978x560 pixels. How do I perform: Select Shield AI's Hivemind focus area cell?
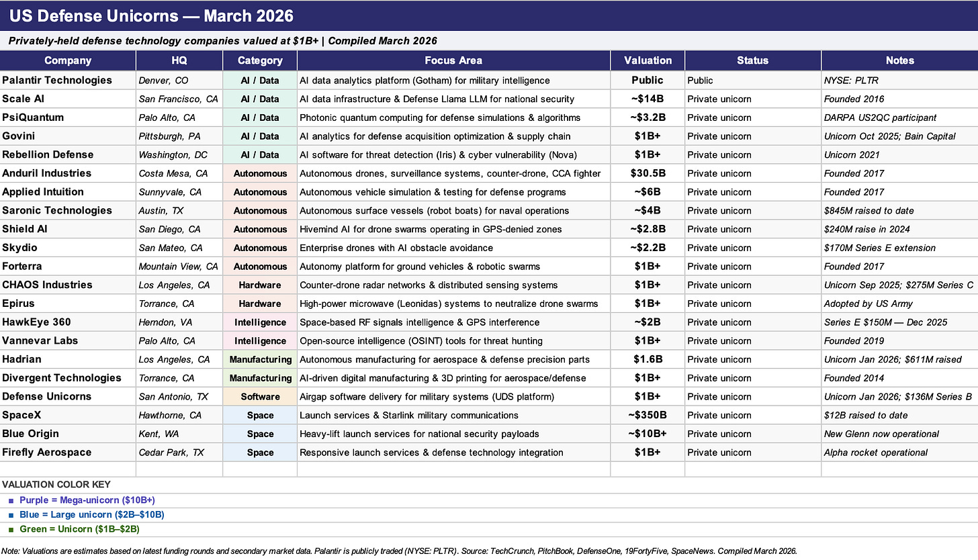(x=453, y=229)
